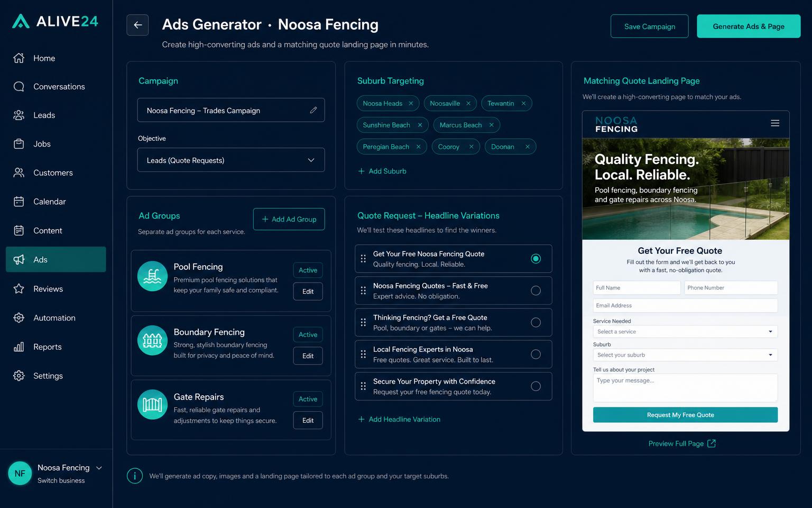The height and width of the screenshot is (508, 812).
Task: Grab drag handle for 'Get Your Free Noosa Fencing Quote'
Action: coord(363,259)
